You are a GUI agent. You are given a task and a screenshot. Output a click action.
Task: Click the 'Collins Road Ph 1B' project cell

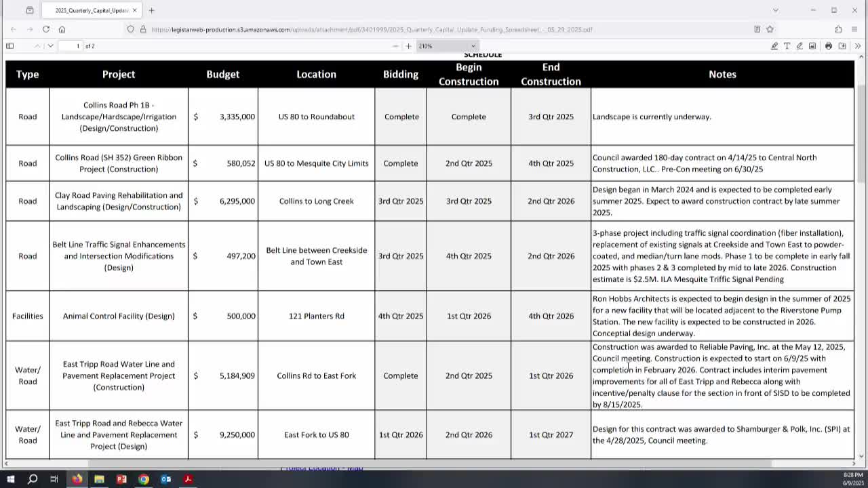[x=119, y=117]
